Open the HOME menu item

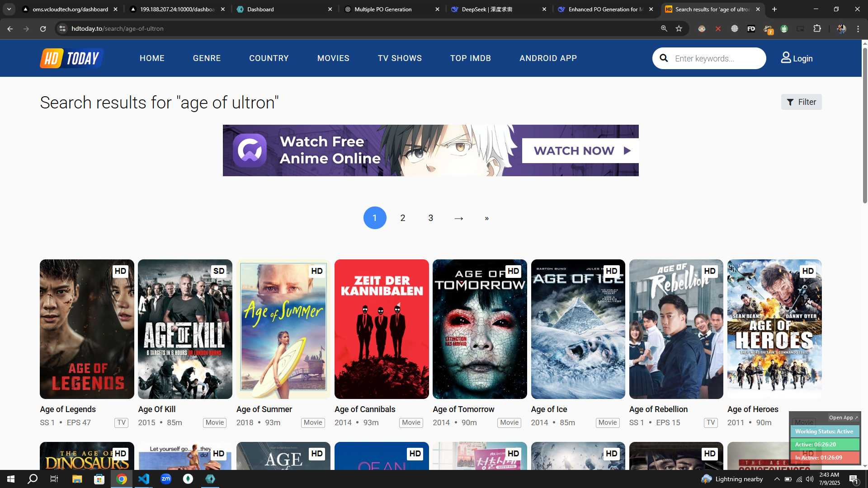pos(152,58)
